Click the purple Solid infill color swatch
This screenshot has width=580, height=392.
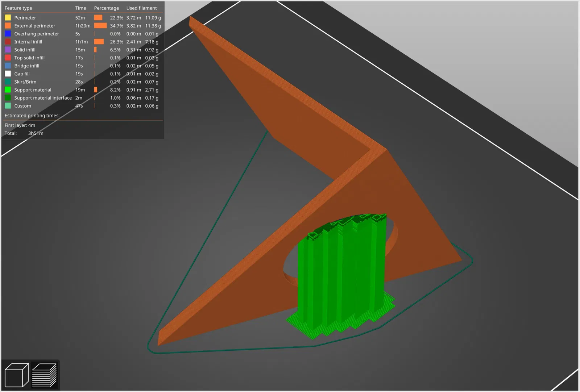point(8,50)
